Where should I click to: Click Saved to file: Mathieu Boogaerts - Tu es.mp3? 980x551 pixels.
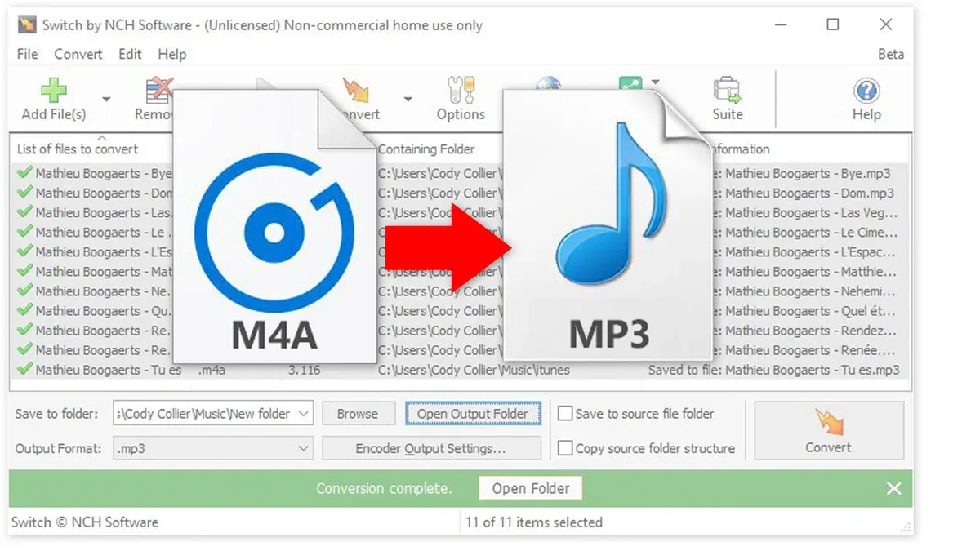click(773, 370)
